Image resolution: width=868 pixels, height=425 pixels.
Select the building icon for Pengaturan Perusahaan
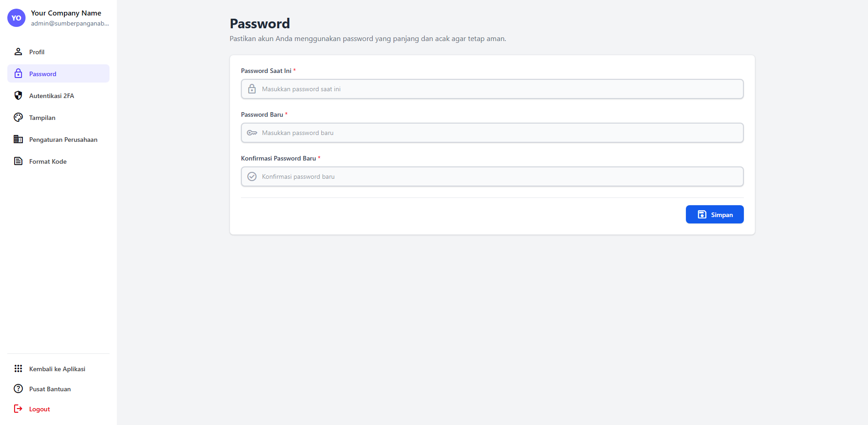click(x=18, y=139)
